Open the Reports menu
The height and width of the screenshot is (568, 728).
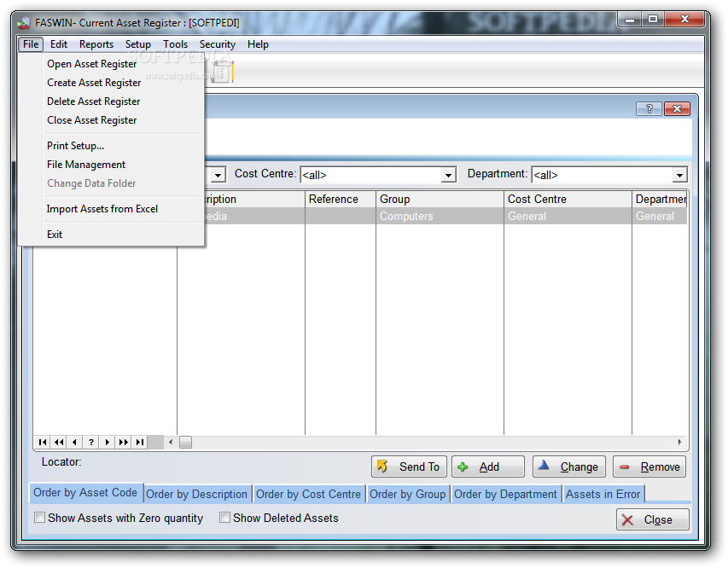click(96, 44)
